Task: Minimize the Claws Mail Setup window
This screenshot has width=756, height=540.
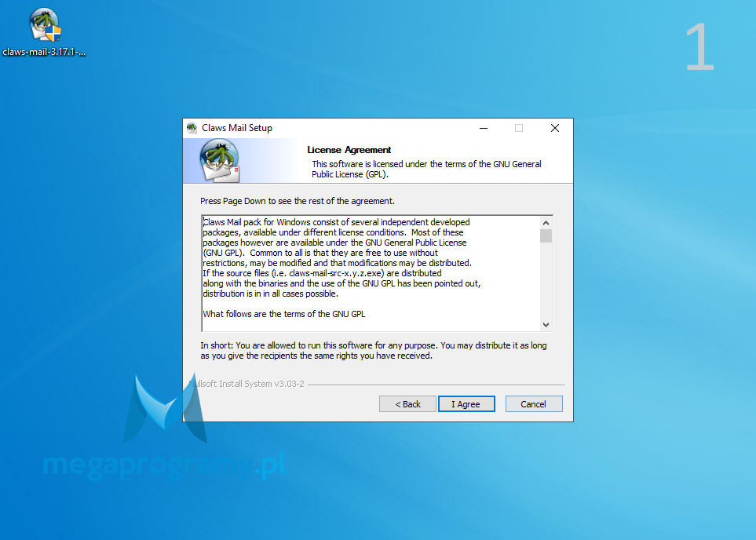Action: [484, 128]
